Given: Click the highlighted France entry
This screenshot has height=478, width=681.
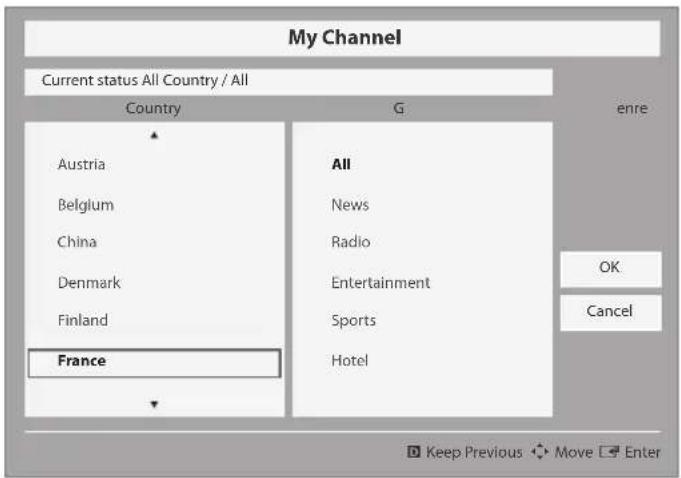Looking at the screenshot, I should pos(154,363).
